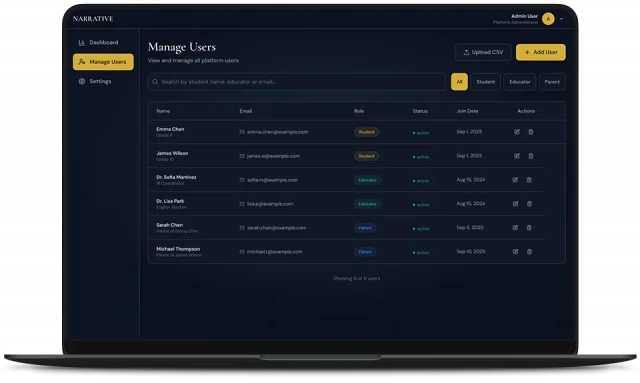Delete James Wilson's account
Viewport: 640px width, 383px height.
tap(531, 156)
